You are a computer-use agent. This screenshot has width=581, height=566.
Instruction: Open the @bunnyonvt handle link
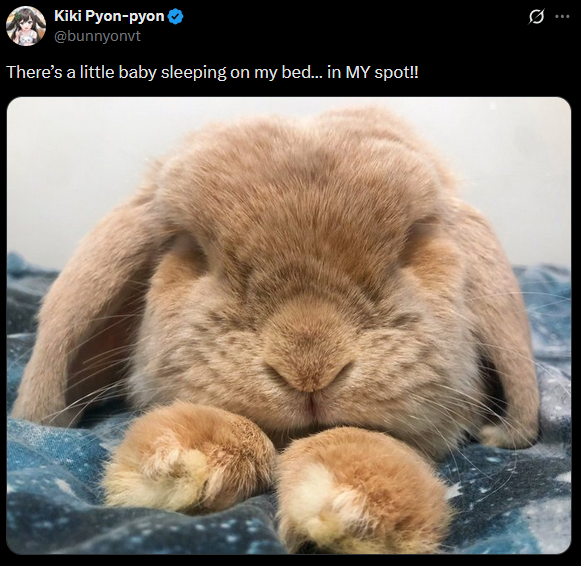click(x=97, y=36)
